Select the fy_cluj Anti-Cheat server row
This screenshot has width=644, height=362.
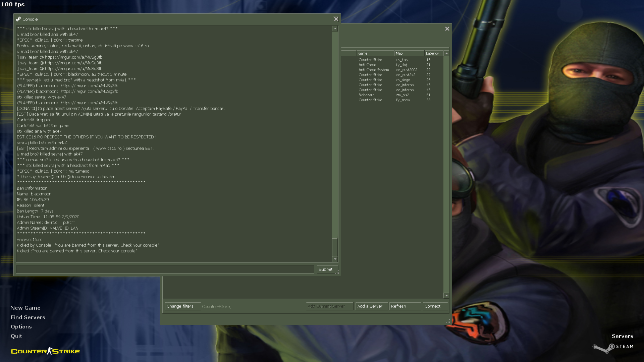click(x=392, y=65)
